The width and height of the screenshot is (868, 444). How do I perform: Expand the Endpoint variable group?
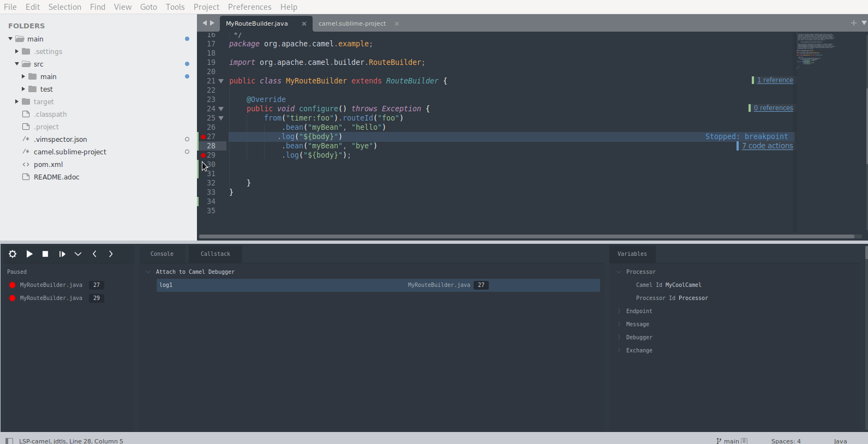click(619, 311)
